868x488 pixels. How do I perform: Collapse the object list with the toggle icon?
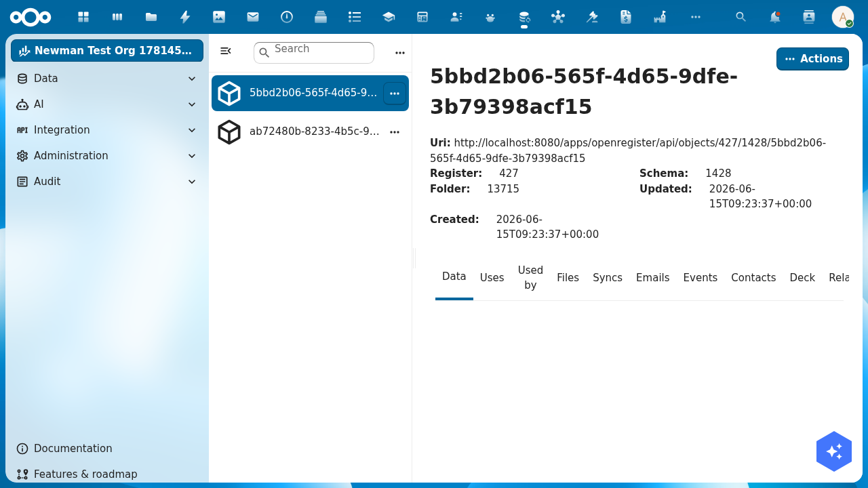point(226,51)
